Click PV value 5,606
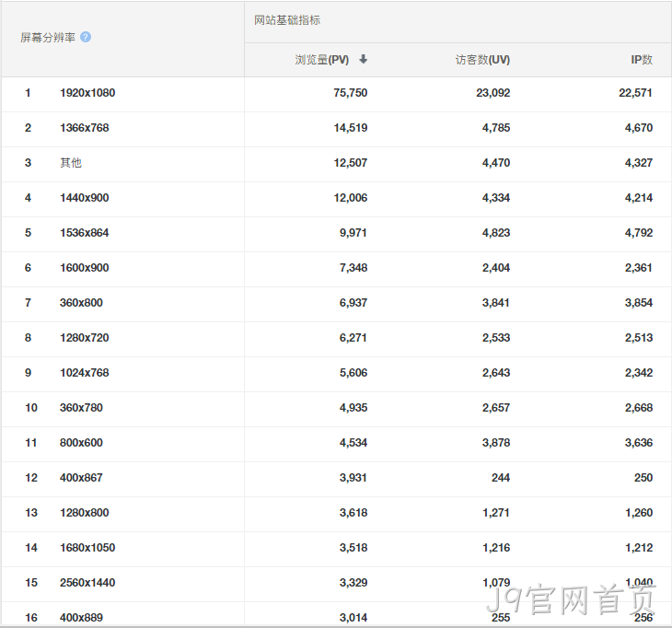The image size is (672, 628). [353, 373]
